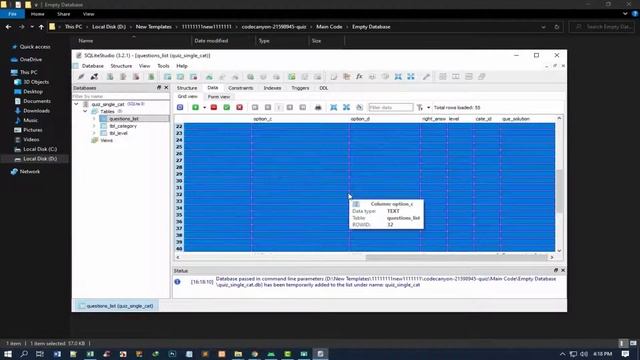Open configuration with the wrench icon

click(x=426, y=77)
